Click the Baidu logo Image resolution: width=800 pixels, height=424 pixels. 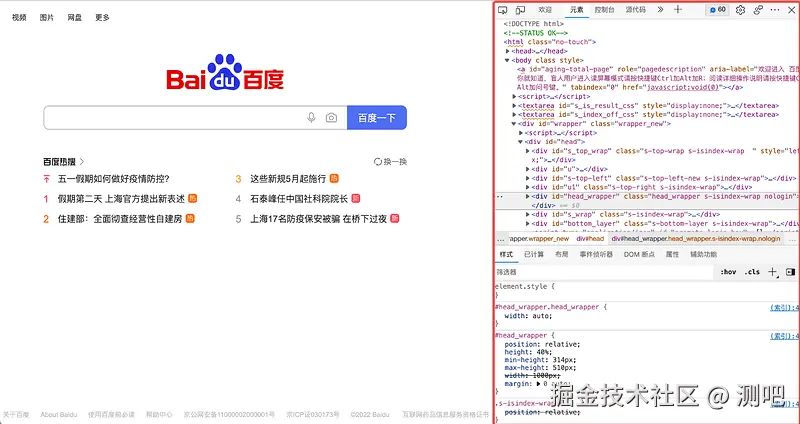click(225, 72)
